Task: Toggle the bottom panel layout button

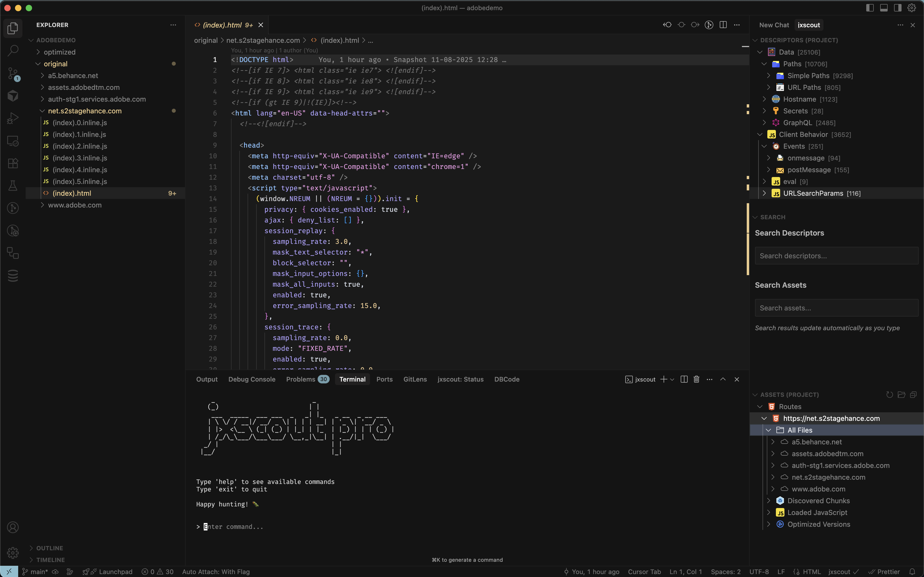Action: [x=884, y=8]
